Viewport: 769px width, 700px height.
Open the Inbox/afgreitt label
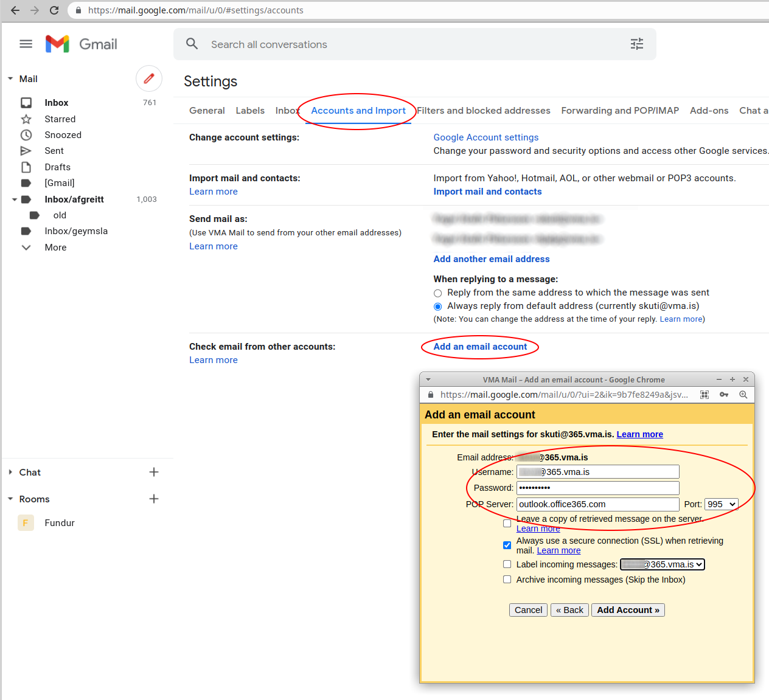(x=74, y=199)
